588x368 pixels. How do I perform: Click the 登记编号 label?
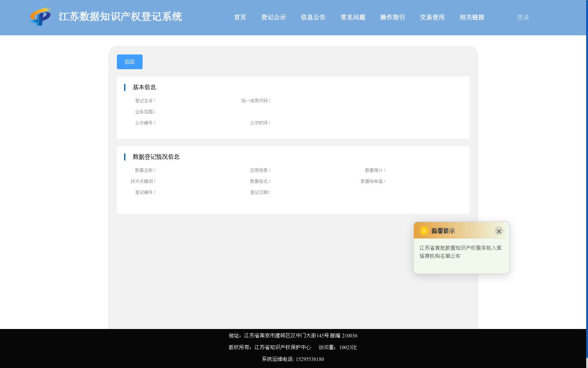(146, 192)
